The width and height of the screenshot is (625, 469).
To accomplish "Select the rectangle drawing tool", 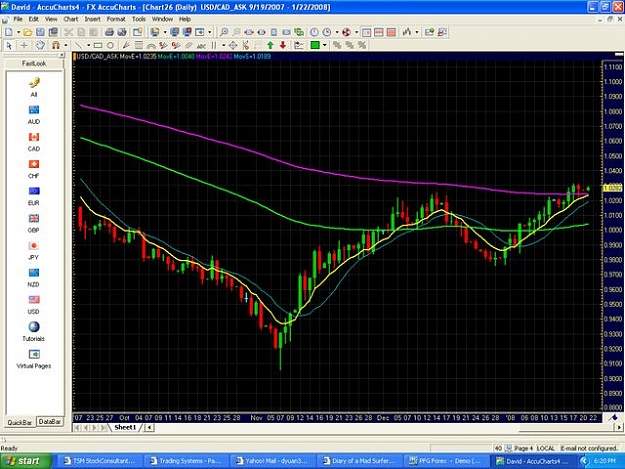I will 98,45.
